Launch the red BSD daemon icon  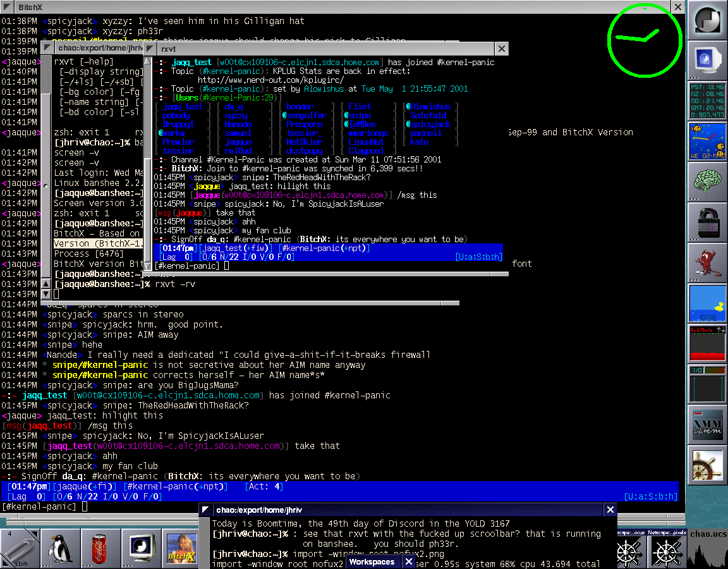click(x=707, y=262)
